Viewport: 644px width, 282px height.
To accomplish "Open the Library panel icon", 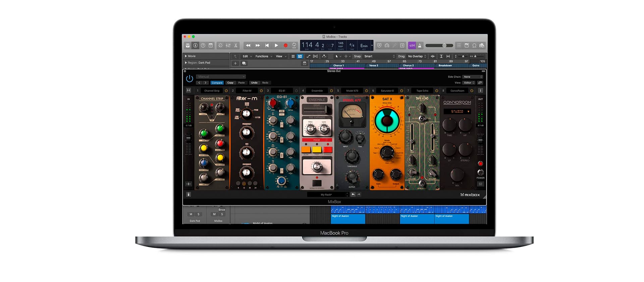I will point(188,45).
